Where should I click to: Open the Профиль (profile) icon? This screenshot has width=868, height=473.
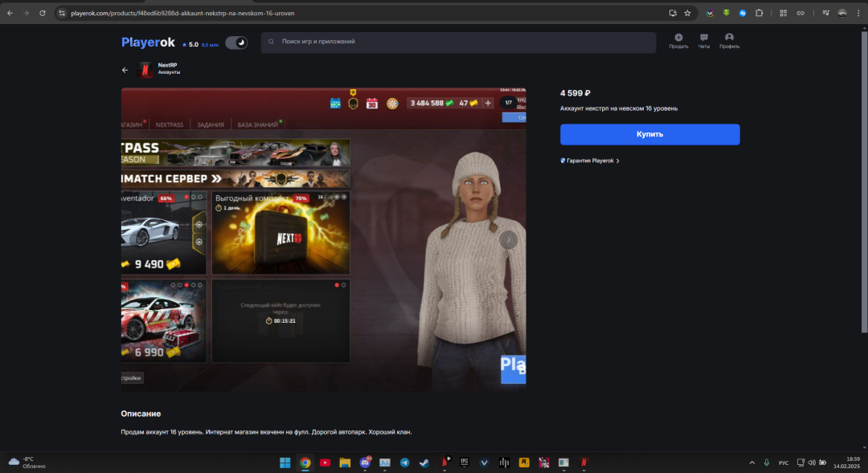pos(729,41)
